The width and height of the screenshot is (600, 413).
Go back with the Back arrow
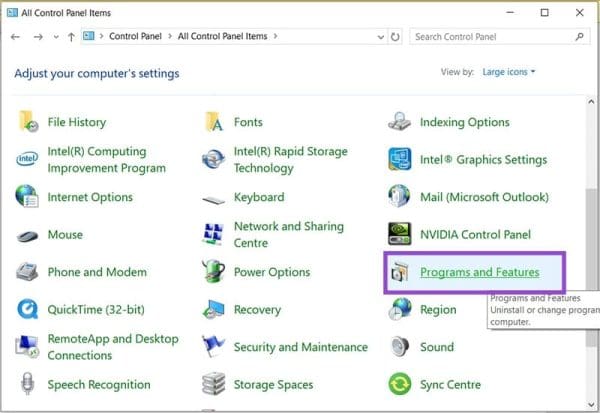point(15,37)
